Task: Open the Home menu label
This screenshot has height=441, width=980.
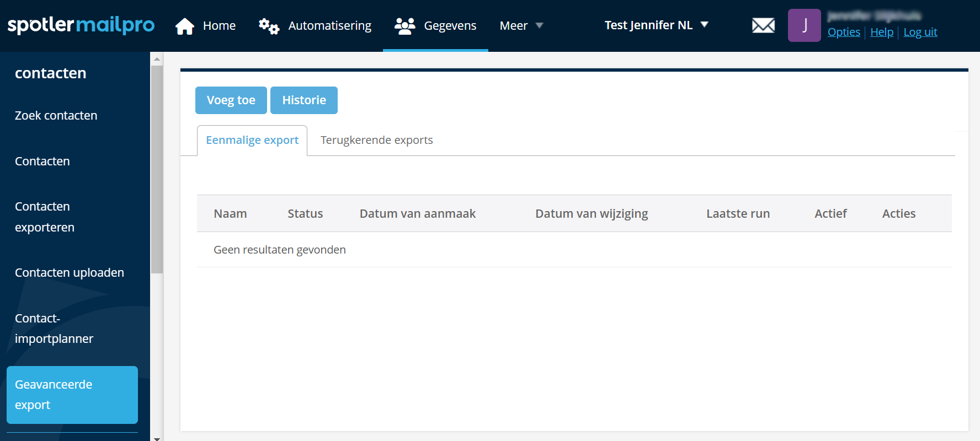Action: pos(219,26)
